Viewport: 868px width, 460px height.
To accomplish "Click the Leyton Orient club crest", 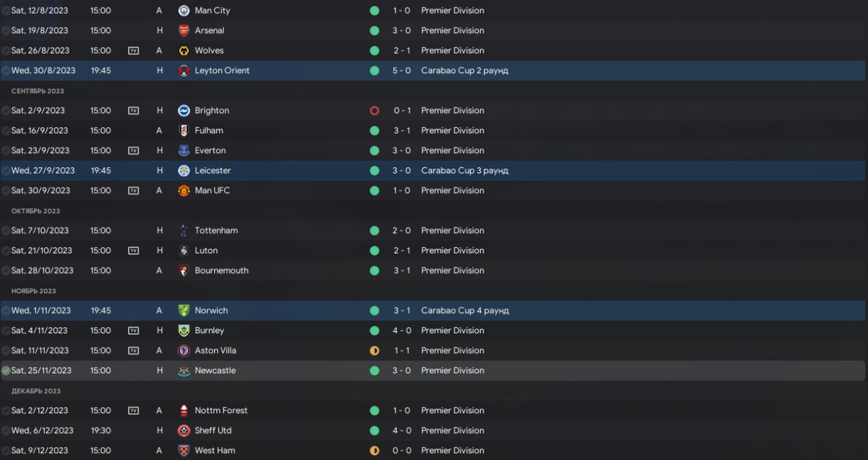I will click(x=184, y=70).
